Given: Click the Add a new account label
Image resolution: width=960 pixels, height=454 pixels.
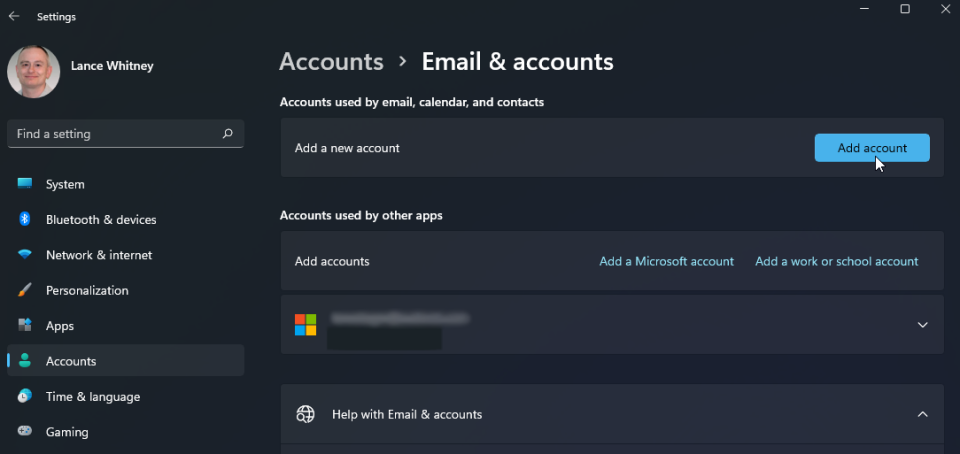Looking at the screenshot, I should pyautogui.click(x=347, y=148).
